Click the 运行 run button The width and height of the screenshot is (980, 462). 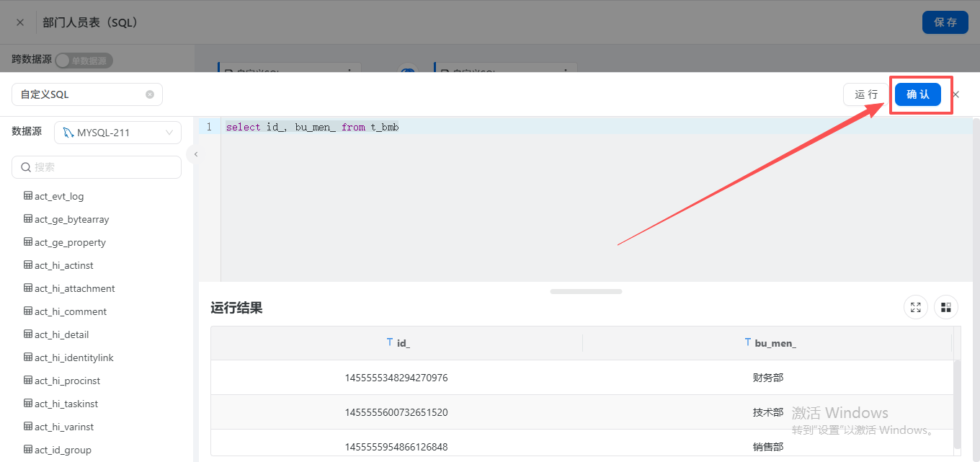866,94
